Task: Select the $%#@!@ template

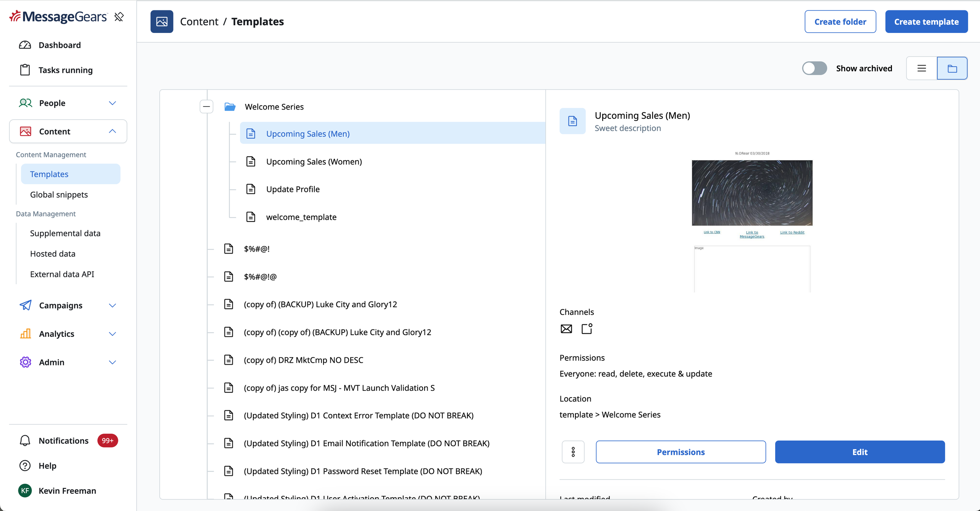Action: [x=260, y=277]
